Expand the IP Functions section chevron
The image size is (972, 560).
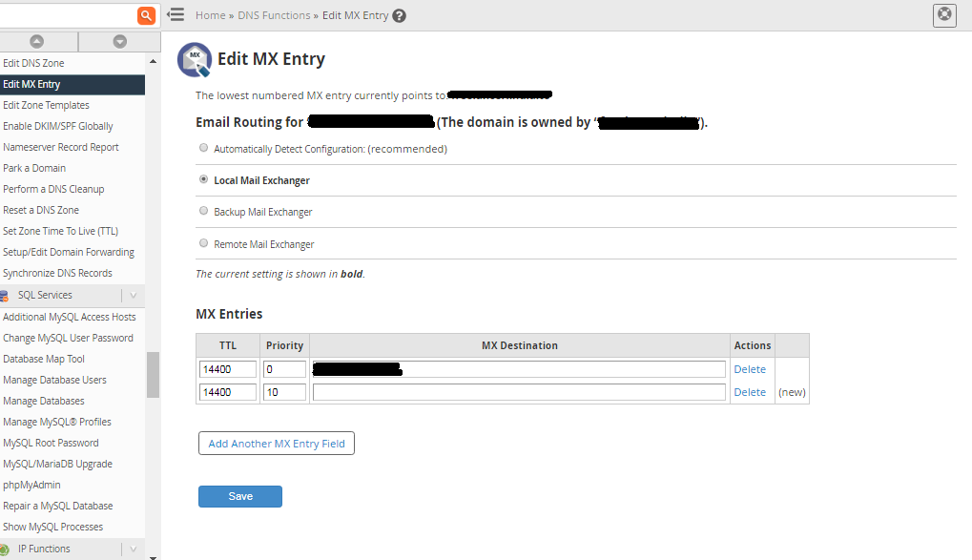[x=134, y=550]
